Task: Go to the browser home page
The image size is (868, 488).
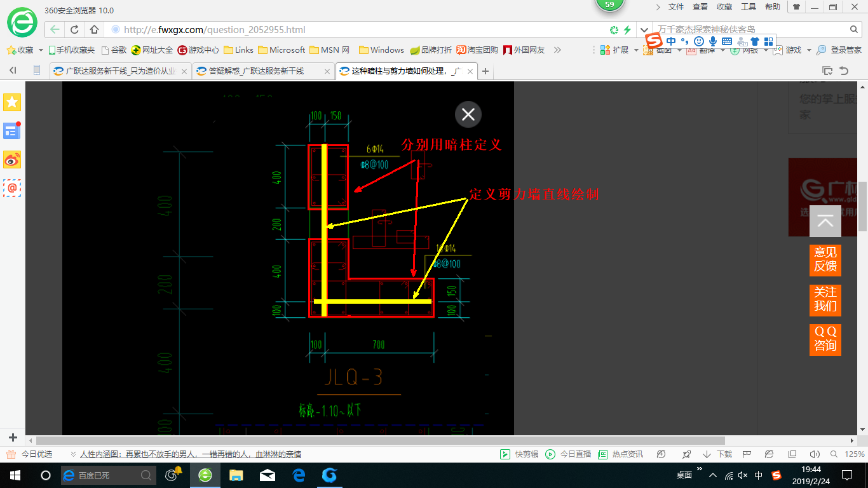Action: [x=94, y=29]
